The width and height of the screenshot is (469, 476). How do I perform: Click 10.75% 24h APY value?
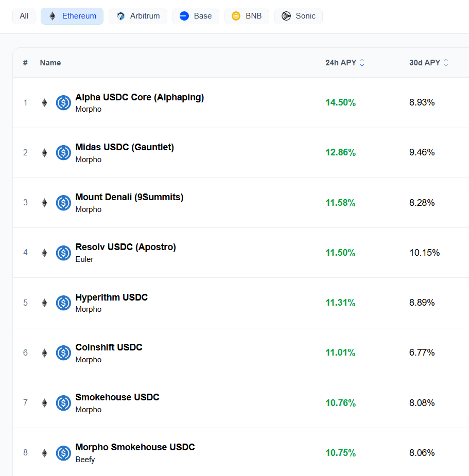click(x=340, y=453)
